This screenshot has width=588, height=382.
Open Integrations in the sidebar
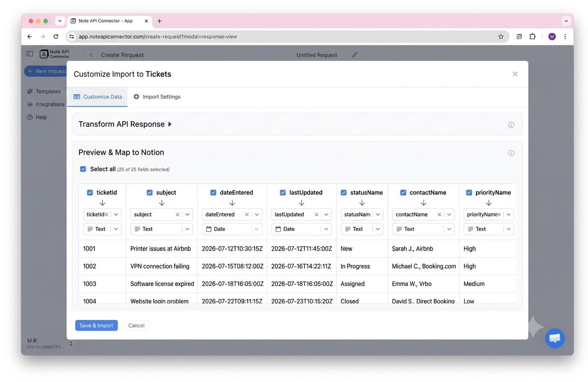coord(46,104)
